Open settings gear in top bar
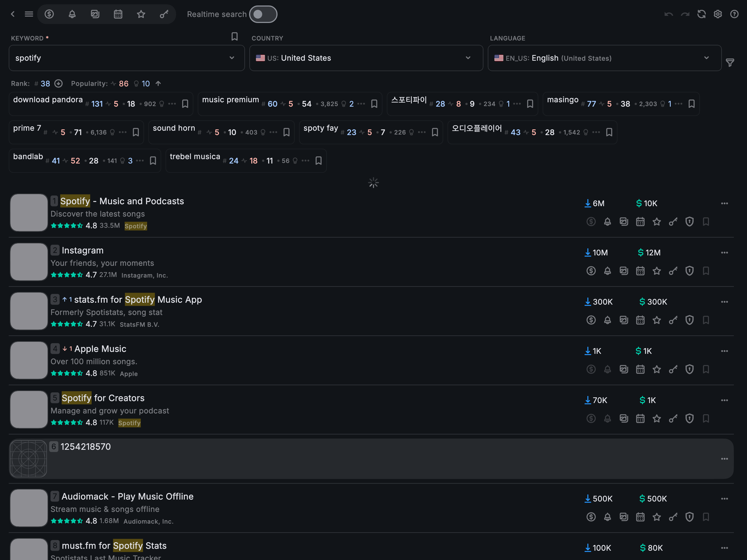The height and width of the screenshot is (560, 747). (x=718, y=14)
